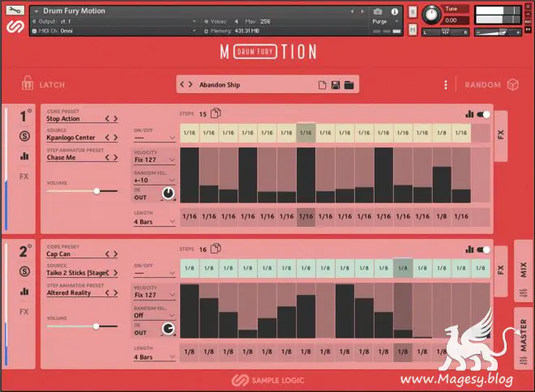Solo core 2 with S icon
The width and height of the screenshot is (535, 392).
24,271
